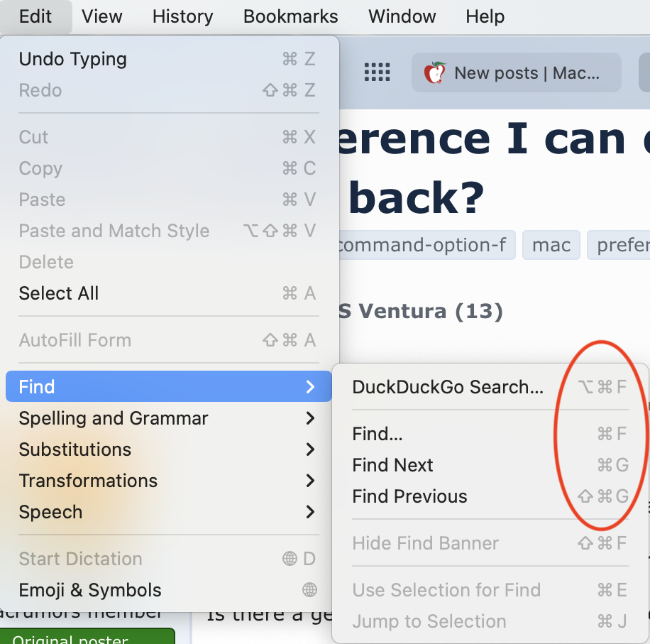
Task: Open the Bookmarks menu
Action: tap(290, 16)
